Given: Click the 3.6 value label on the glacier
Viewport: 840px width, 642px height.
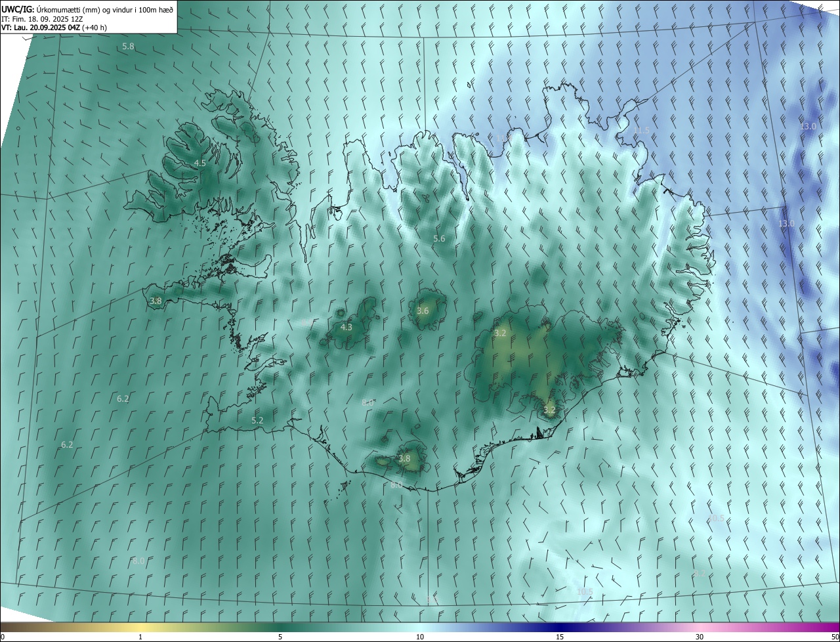Looking at the screenshot, I should pos(423,311).
